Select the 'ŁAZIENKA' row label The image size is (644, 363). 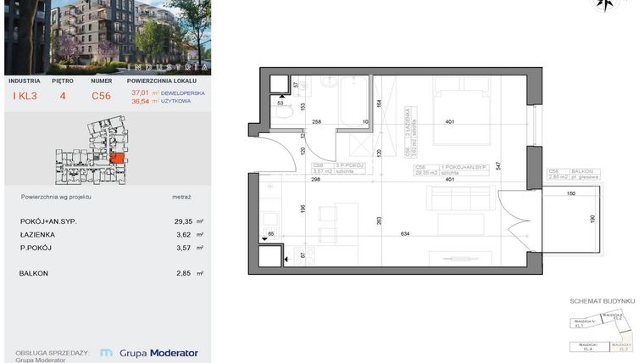click(x=37, y=235)
